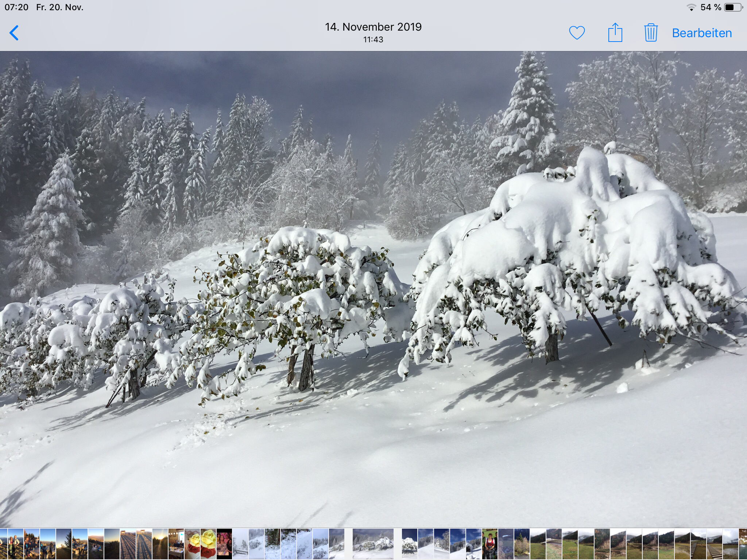Tap the Wi-Fi status icon
Viewport: 747px width, 560px height.
pyautogui.click(x=691, y=7)
